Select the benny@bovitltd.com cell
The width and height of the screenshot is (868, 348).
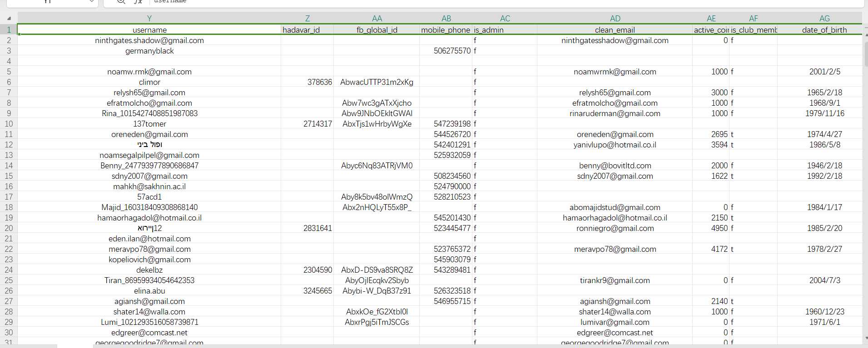coord(615,166)
